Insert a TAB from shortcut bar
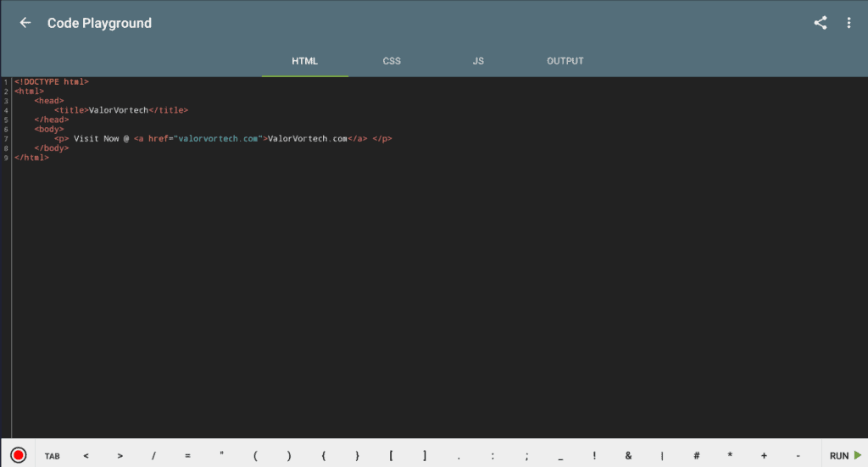This screenshot has width=868, height=467. point(52,456)
